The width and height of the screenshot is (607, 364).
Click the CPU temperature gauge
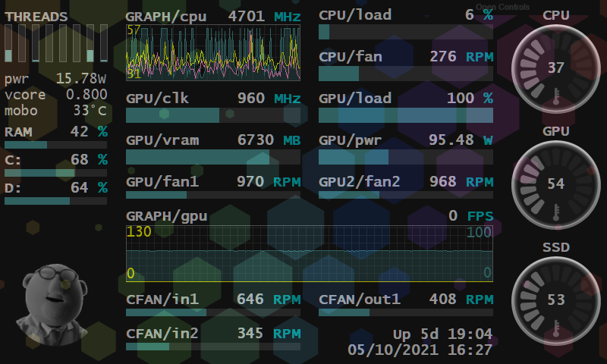(555, 67)
